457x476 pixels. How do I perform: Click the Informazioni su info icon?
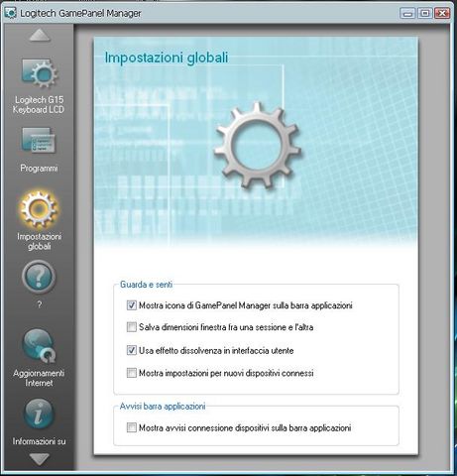(39, 414)
